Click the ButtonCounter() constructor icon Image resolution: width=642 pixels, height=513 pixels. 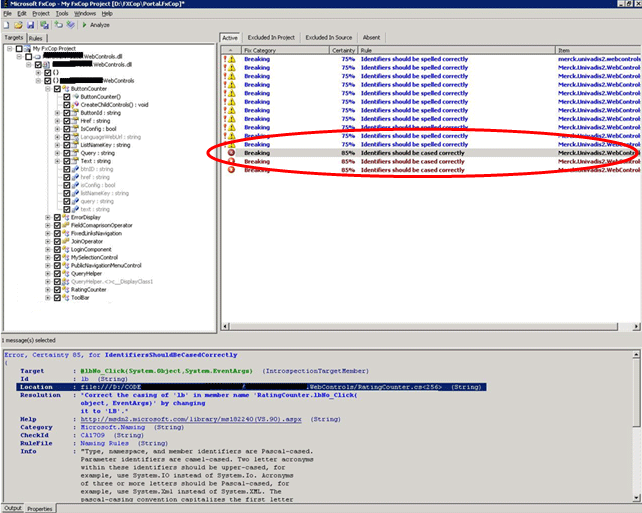coord(76,97)
